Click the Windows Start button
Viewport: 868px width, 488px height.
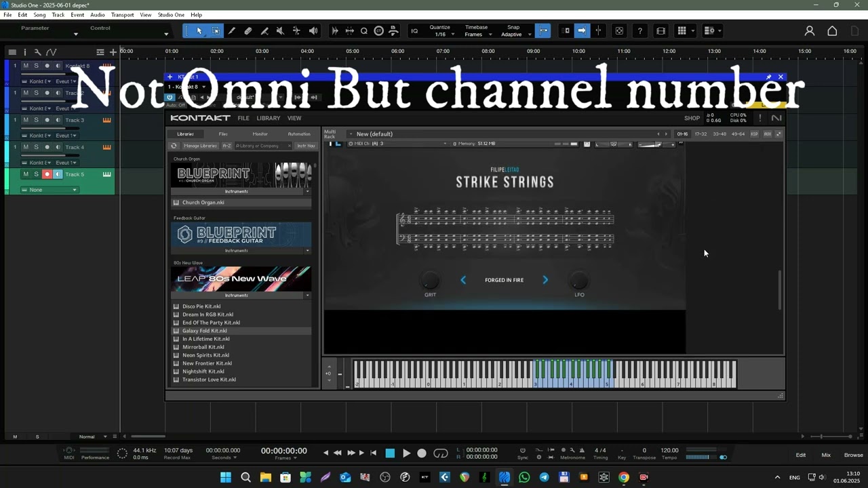point(226,477)
